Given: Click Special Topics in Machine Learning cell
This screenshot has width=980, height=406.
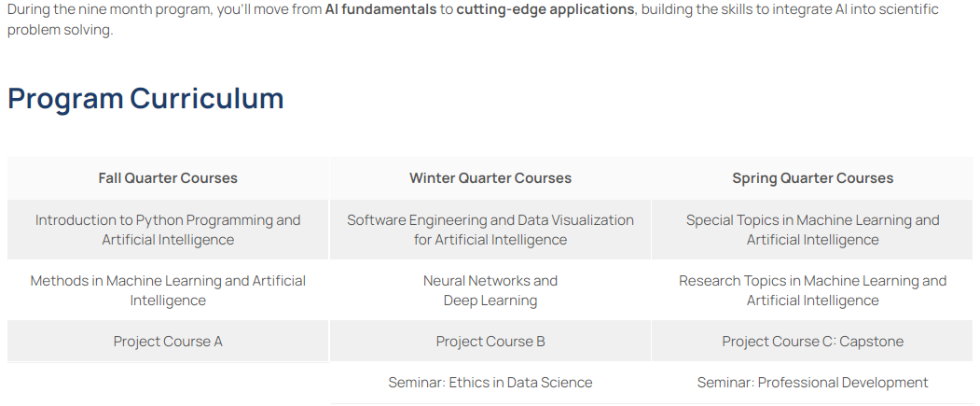Looking at the screenshot, I should (x=812, y=230).
